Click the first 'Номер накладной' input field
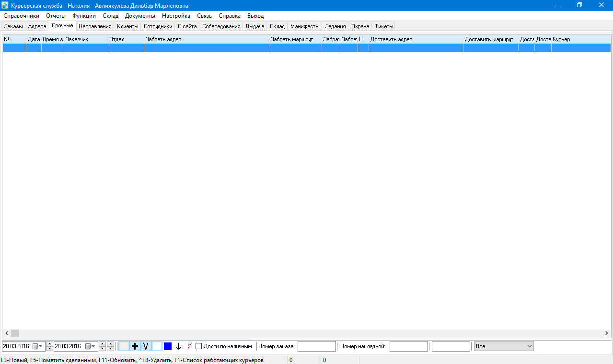The image size is (613, 364). coord(409,346)
